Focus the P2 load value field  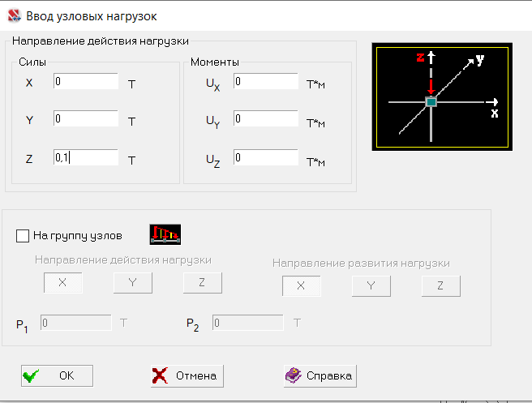pos(248,323)
